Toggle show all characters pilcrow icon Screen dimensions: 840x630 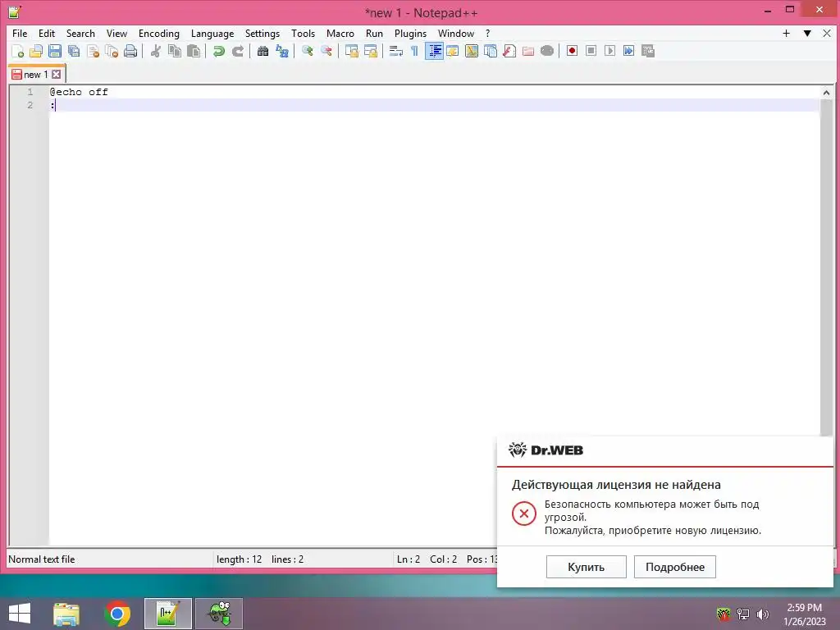[x=414, y=51]
